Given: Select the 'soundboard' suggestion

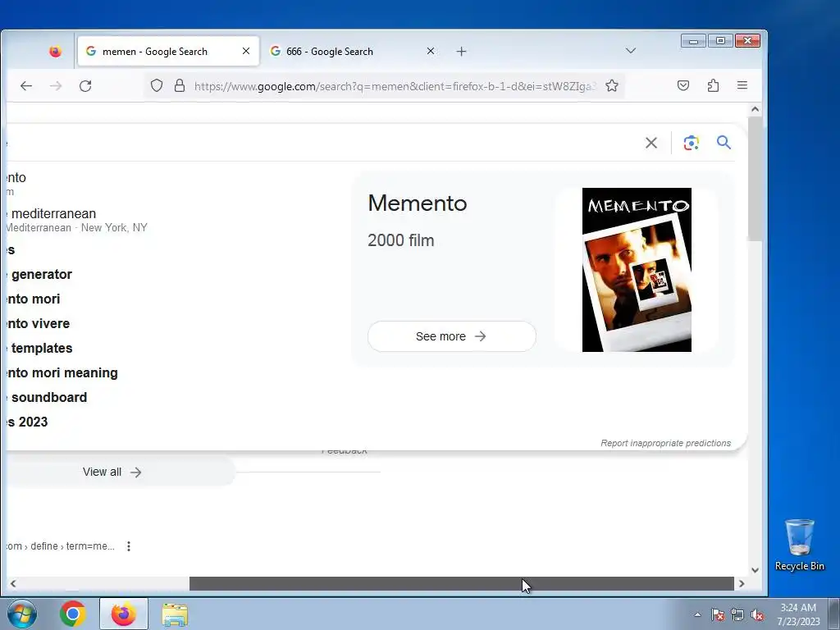Looking at the screenshot, I should (x=48, y=398).
